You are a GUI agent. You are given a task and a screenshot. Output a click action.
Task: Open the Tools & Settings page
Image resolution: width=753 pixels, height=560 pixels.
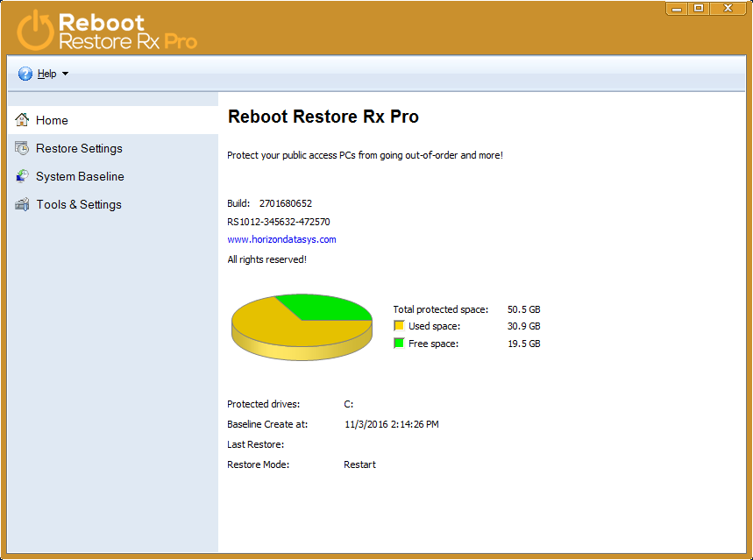click(x=79, y=204)
